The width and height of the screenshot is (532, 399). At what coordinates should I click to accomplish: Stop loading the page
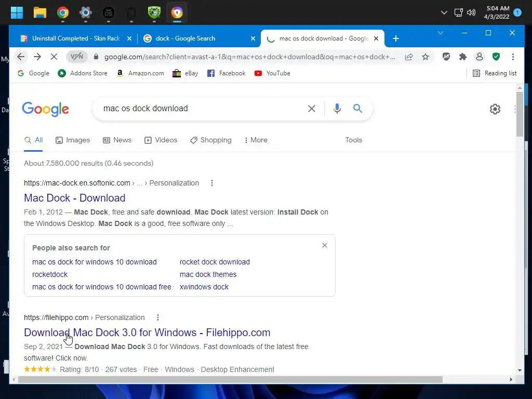coord(54,57)
